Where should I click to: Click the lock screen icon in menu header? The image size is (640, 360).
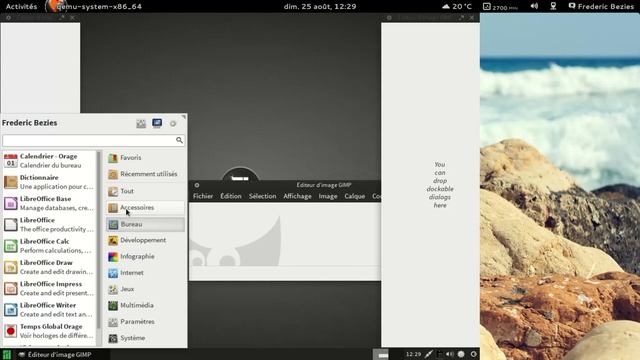157,123
